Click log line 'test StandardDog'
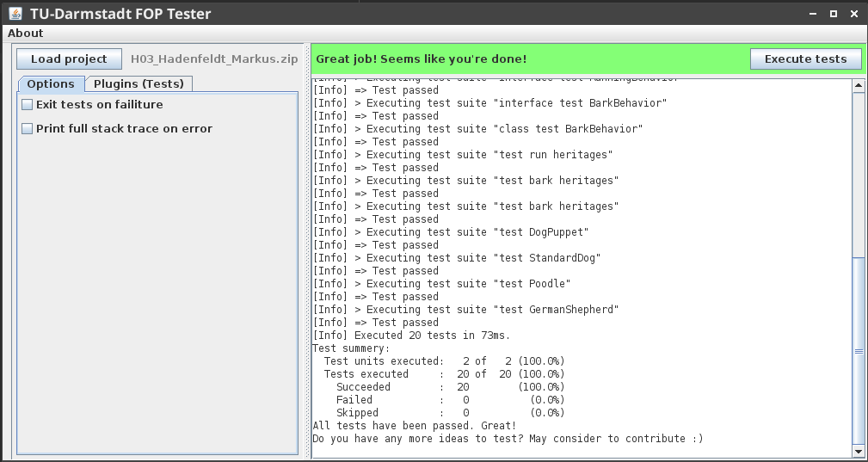 click(457, 258)
